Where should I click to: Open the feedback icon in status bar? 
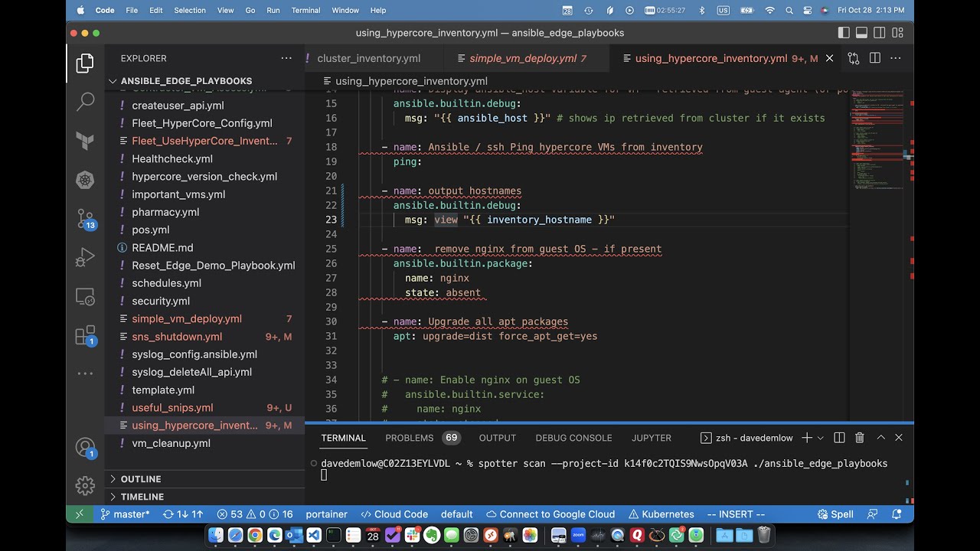pos(873,514)
